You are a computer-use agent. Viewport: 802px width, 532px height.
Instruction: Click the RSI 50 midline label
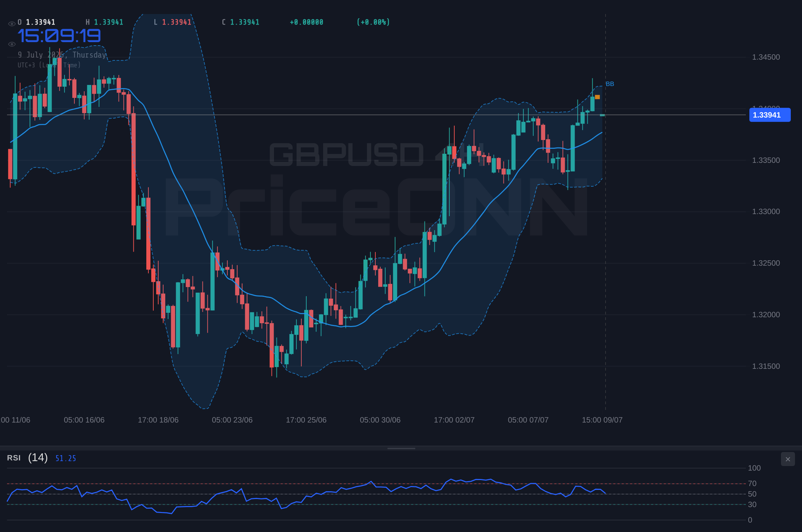click(752, 494)
